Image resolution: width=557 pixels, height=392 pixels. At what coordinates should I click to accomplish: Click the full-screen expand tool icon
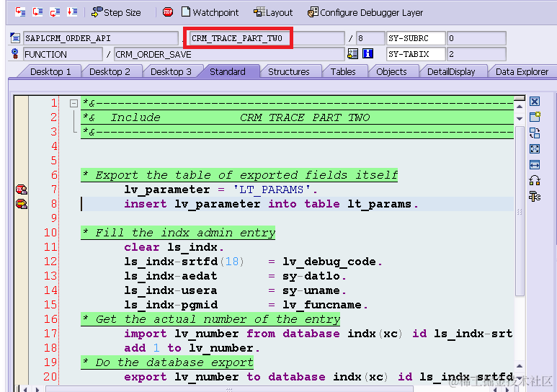tap(534, 148)
